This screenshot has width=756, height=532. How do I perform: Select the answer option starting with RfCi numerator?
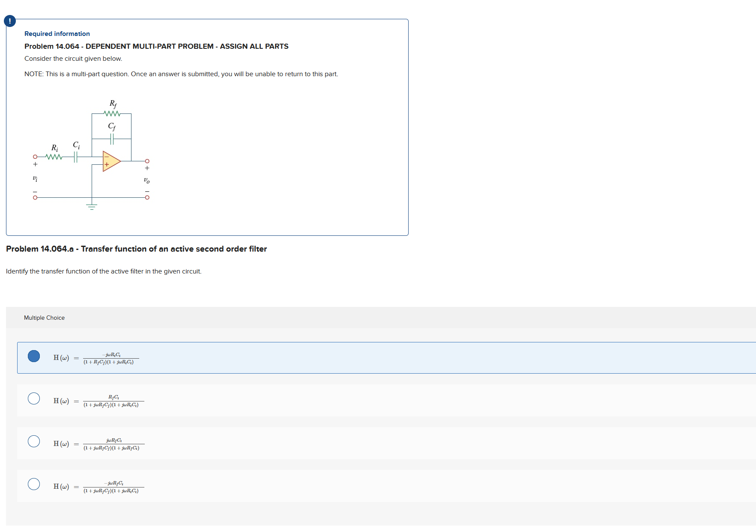coord(34,399)
